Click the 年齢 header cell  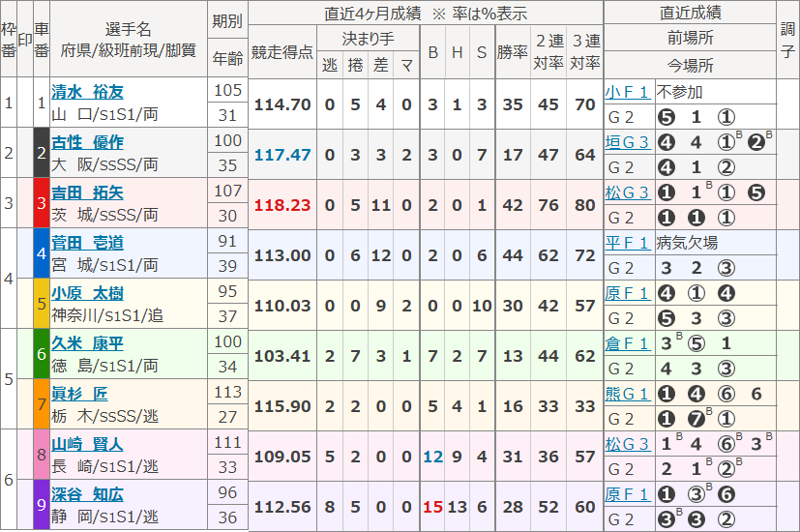coord(227,58)
